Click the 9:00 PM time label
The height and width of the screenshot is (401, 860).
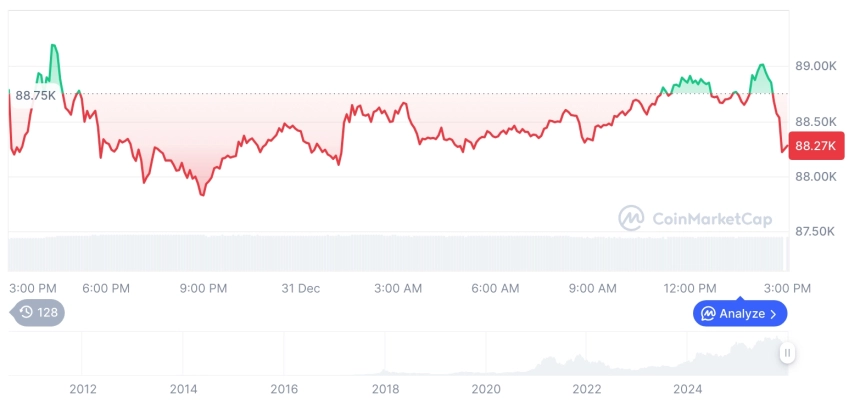click(203, 288)
